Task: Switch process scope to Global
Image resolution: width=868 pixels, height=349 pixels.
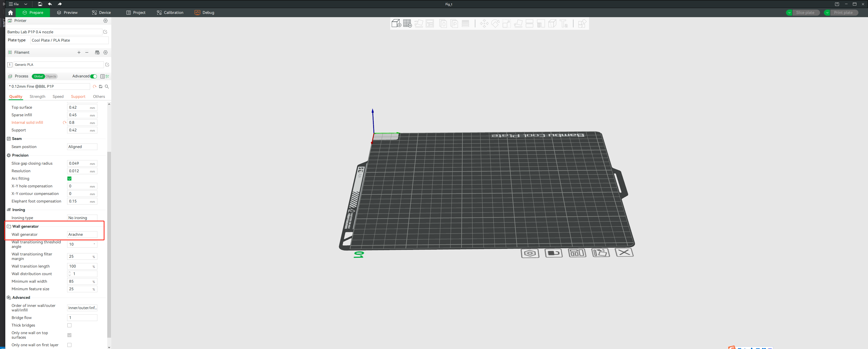Action: (38, 76)
